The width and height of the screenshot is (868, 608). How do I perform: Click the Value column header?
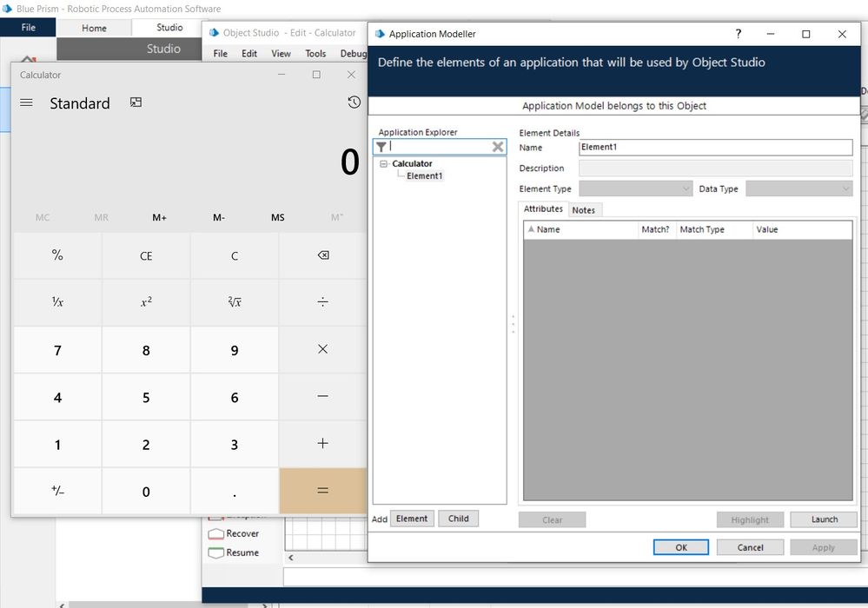(x=802, y=229)
